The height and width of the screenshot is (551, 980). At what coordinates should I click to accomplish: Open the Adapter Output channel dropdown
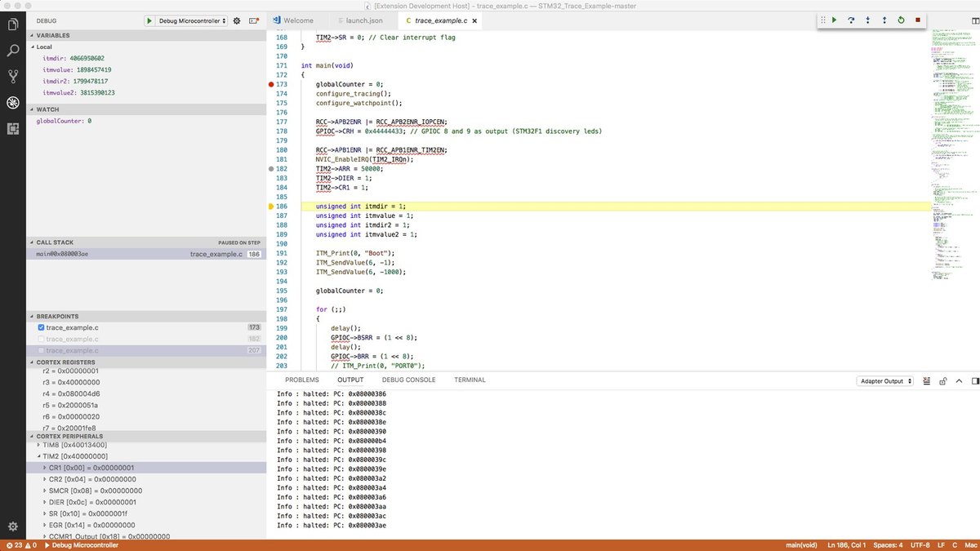tap(885, 381)
